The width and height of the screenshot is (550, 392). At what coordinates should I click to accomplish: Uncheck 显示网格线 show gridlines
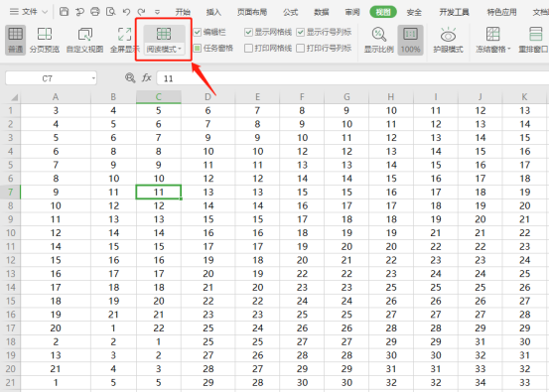(248, 33)
